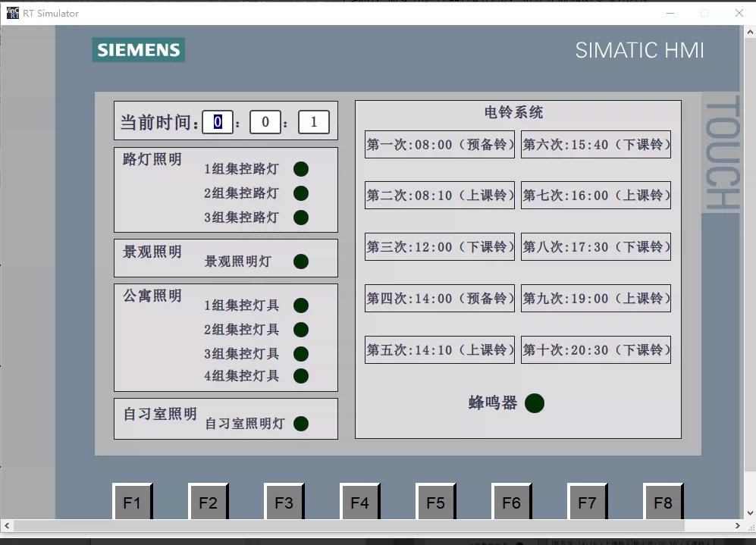Select 第六次:15:40 (下课铃) bell entry
The width and height of the screenshot is (756, 545).
tap(596, 144)
